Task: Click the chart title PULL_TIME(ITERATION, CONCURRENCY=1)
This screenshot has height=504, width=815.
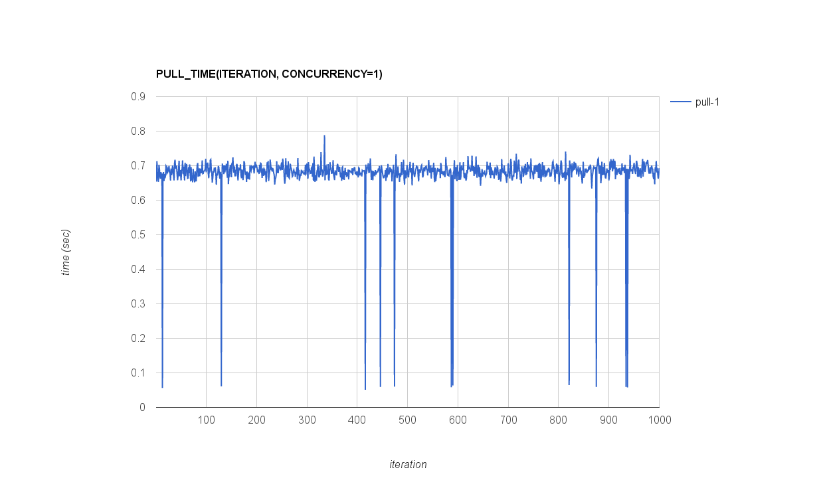Action: point(269,74)
